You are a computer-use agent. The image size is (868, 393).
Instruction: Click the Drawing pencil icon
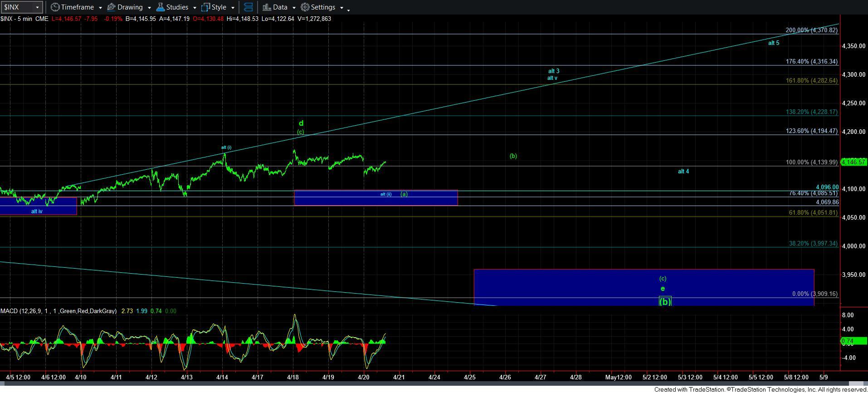coord(111,7)
